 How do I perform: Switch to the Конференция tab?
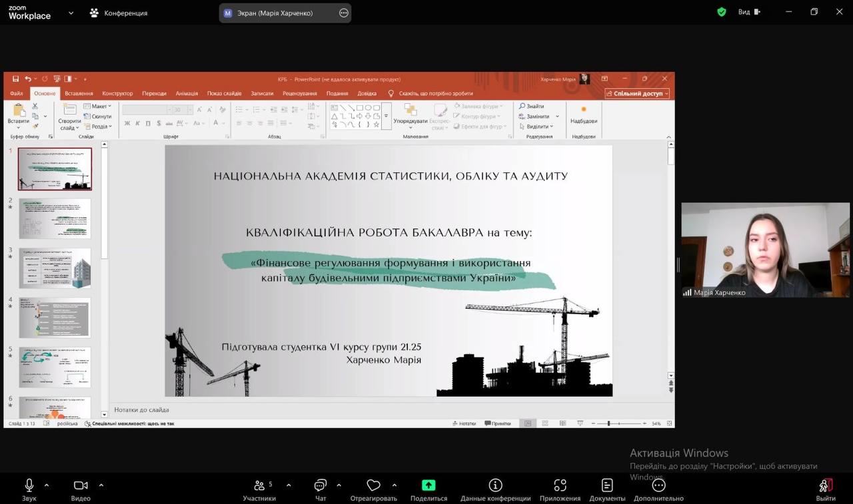119,13
